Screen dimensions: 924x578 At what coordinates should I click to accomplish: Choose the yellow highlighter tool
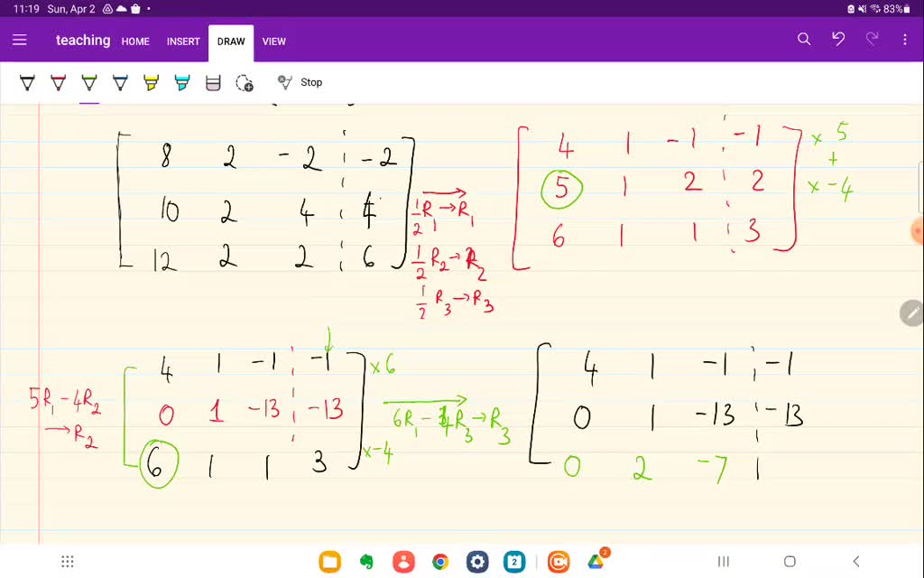[x=151, y=82]
